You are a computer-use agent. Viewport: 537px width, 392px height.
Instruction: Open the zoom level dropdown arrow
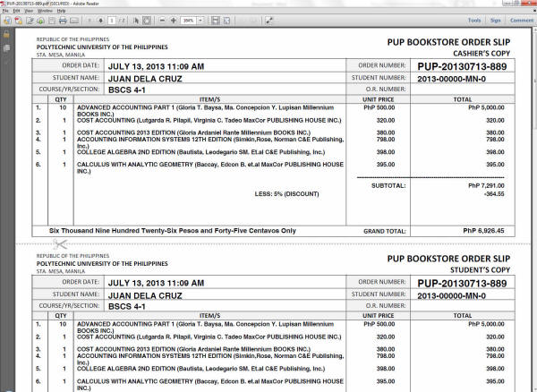click(200, 21)
